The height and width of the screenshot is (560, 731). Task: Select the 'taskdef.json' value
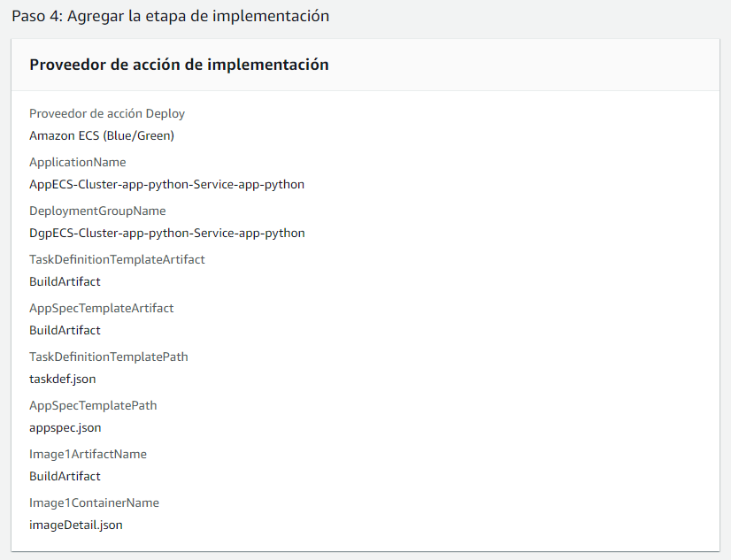click(x=63, y=380)
